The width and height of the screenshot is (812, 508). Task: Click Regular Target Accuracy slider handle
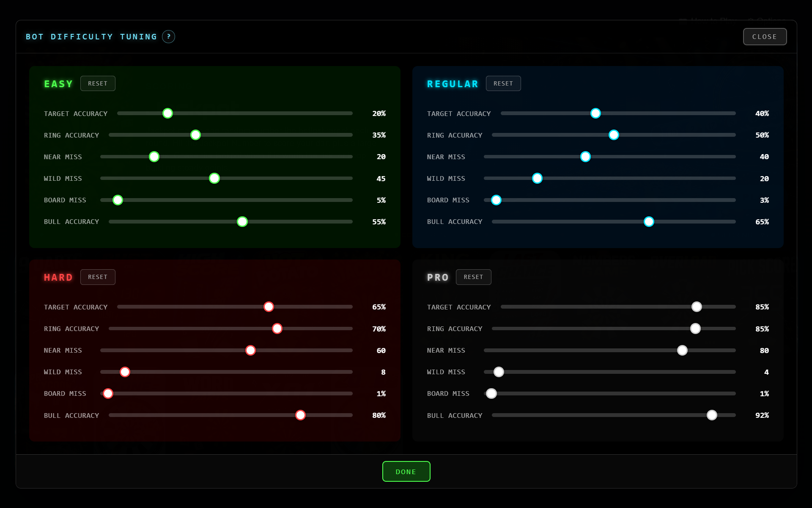(x=595, y=113)
